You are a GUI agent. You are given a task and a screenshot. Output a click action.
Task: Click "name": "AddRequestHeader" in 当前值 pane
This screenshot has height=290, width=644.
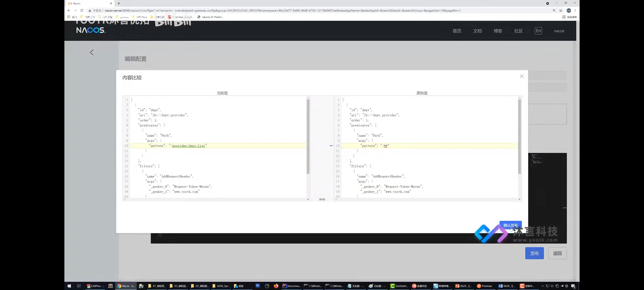[x=169, y=176]
